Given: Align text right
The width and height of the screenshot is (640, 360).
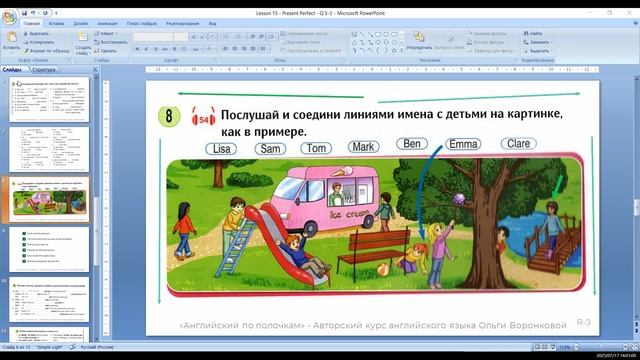Looking at the screenshot, I should 244,49.
